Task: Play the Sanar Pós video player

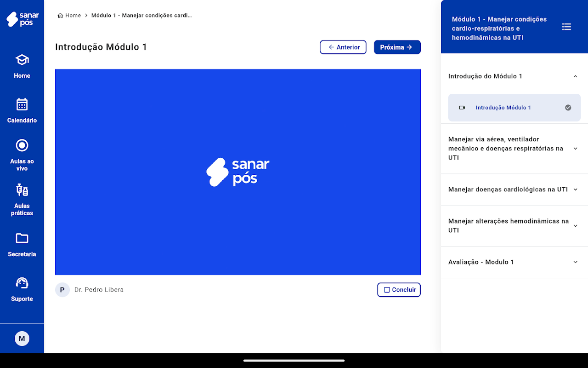Action: tap(238, 172)
